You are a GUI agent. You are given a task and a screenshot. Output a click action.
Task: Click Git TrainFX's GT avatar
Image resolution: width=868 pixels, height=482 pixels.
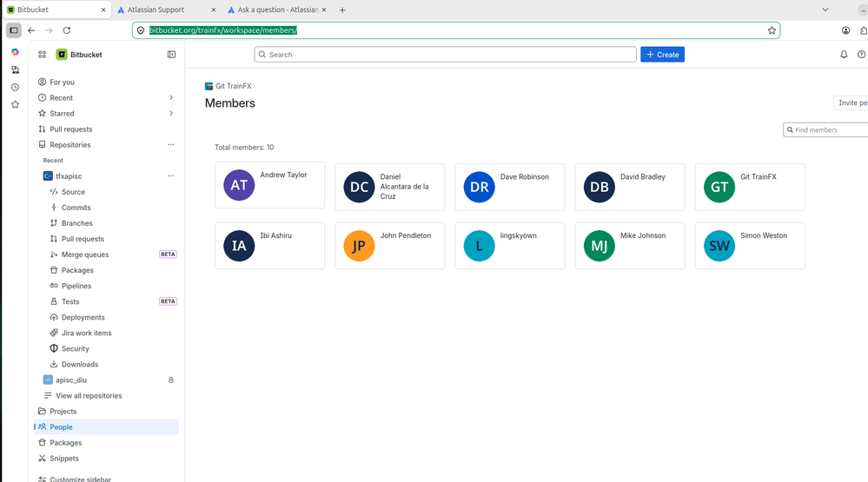pyautogui.click(x=719, y=187)
